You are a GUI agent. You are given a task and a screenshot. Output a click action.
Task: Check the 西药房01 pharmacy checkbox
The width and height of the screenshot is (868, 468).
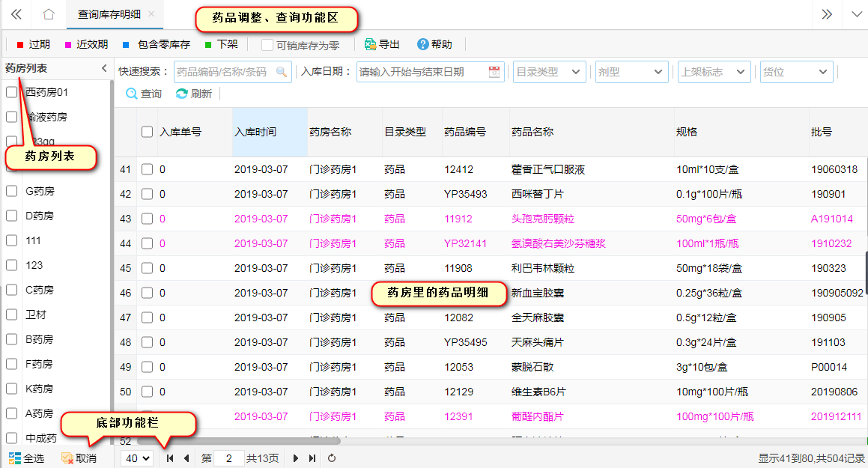coord(12,92)
